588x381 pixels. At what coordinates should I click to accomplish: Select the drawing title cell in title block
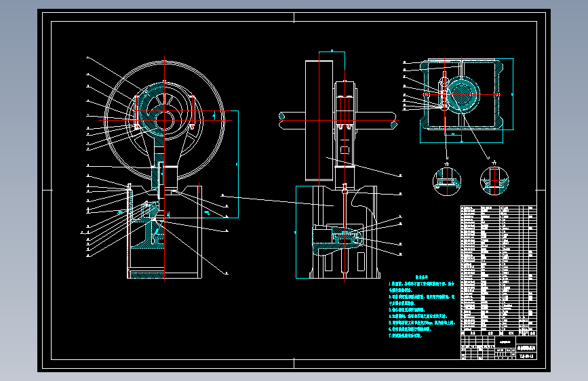tap(527, 348)
